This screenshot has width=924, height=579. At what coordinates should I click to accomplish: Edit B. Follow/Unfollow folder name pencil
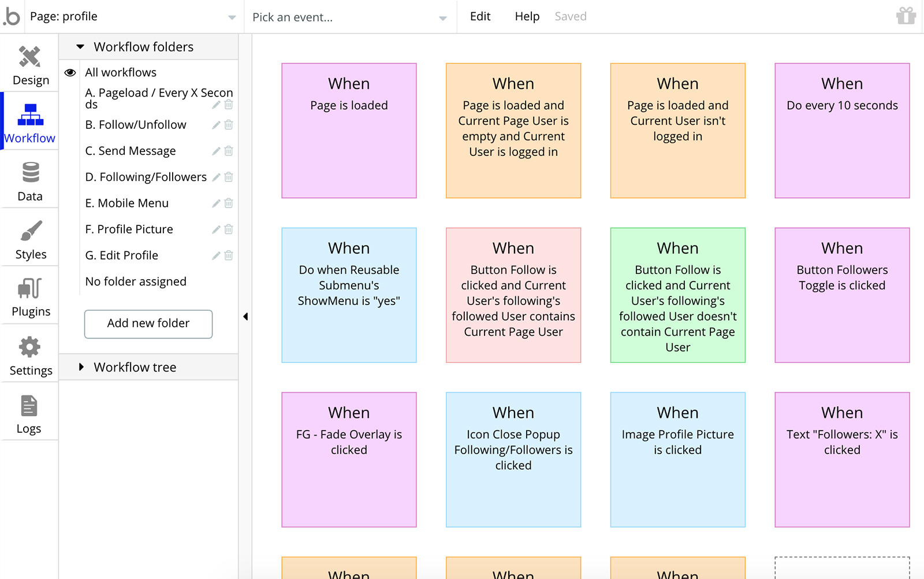pos(216,125)
